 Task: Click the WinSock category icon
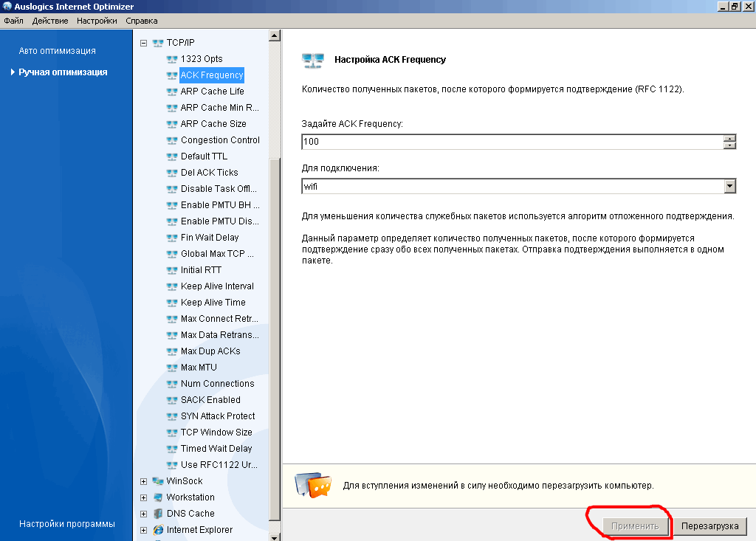click(x=158, y=481)
